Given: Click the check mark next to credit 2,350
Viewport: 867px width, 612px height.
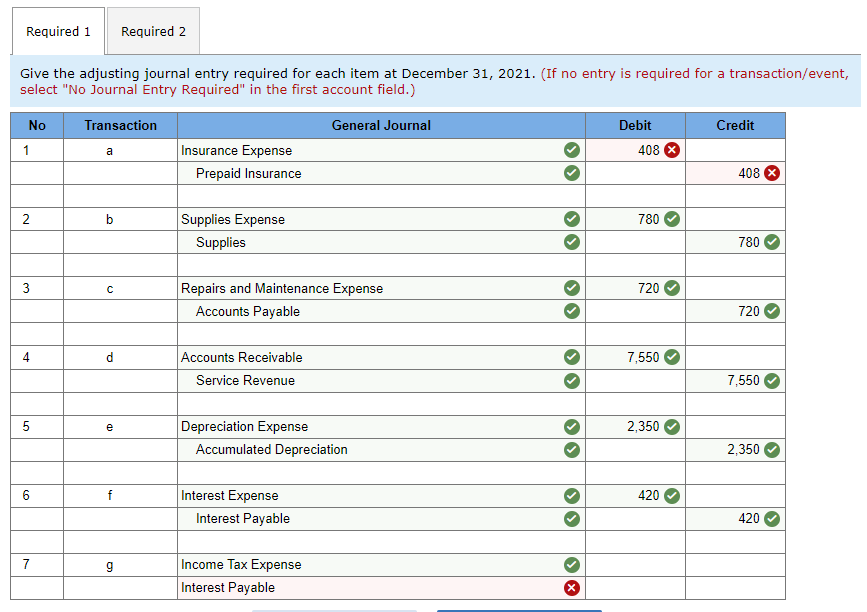Looking at the screenshot, I should 772,449.
